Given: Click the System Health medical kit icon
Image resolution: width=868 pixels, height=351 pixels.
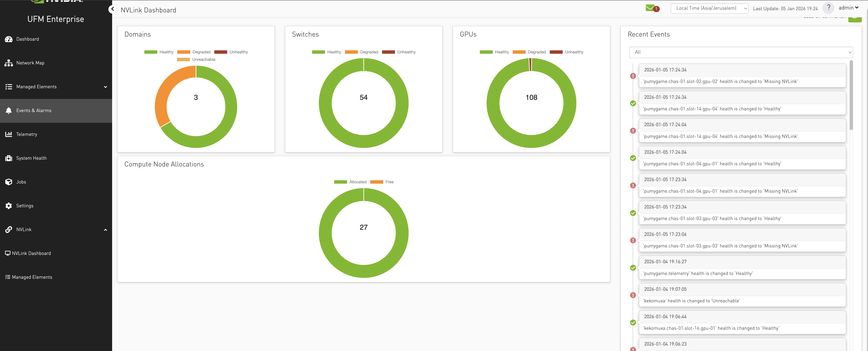Looking at the screenshot, I should pos(9,158).
